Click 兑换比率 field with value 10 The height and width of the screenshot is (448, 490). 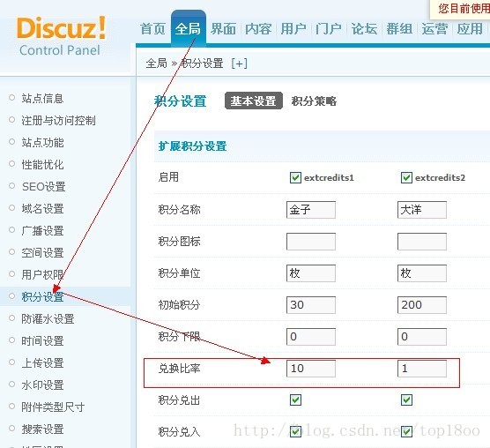(311, 369)
